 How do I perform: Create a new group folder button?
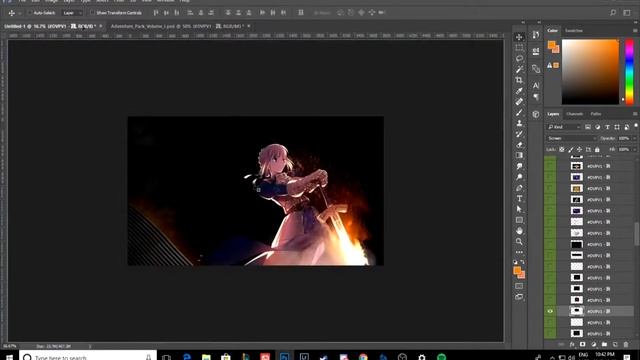(x=604, y=344)
